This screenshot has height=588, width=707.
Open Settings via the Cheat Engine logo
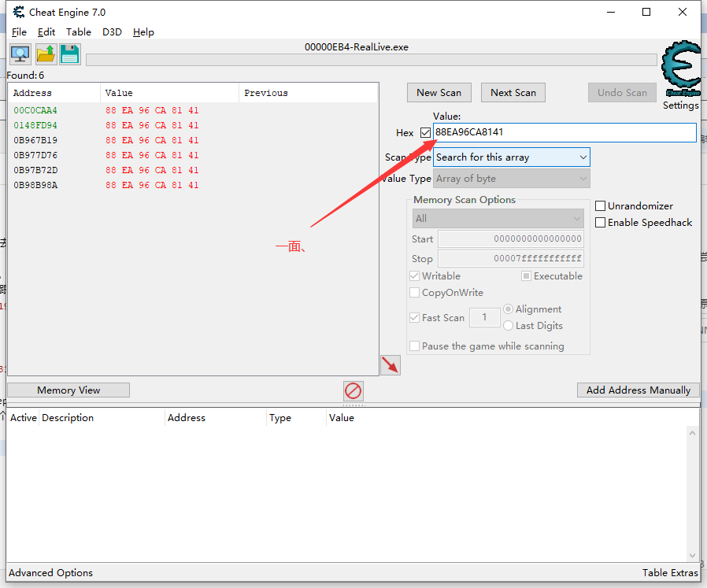click(x=681, y=68)
